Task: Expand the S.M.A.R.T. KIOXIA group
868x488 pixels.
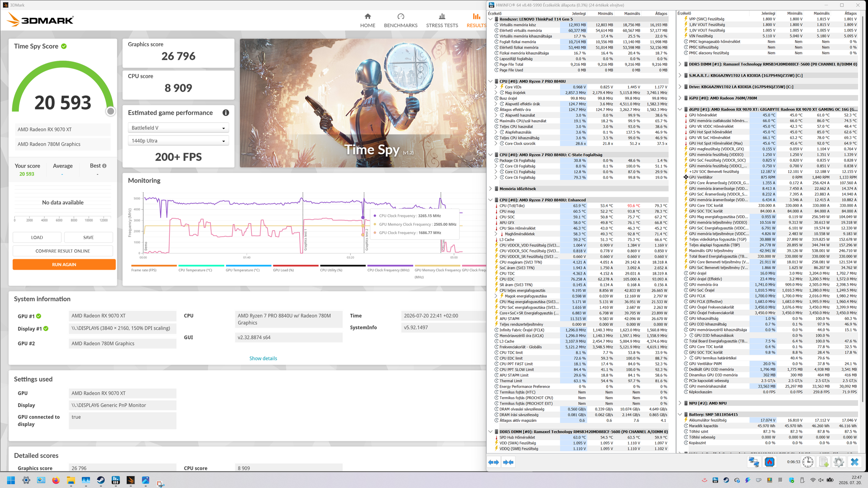Action: [680, 75]
